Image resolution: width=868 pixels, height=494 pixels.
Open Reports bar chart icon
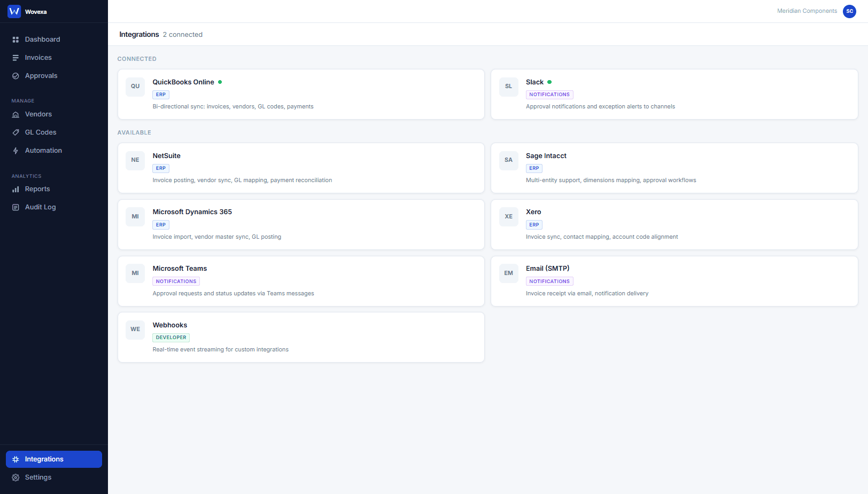(x=16, y=189)
